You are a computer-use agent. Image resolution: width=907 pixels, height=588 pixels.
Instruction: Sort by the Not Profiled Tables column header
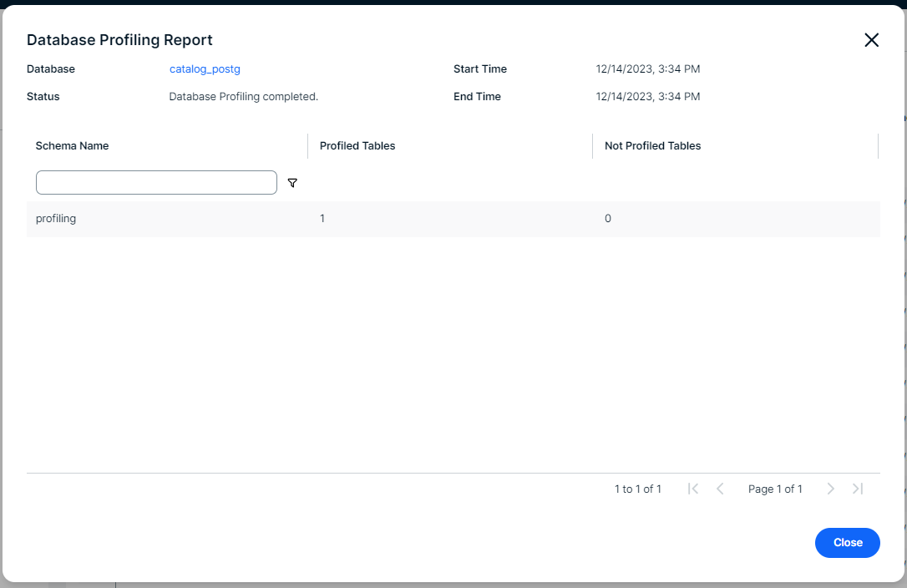tap(652, 145)
